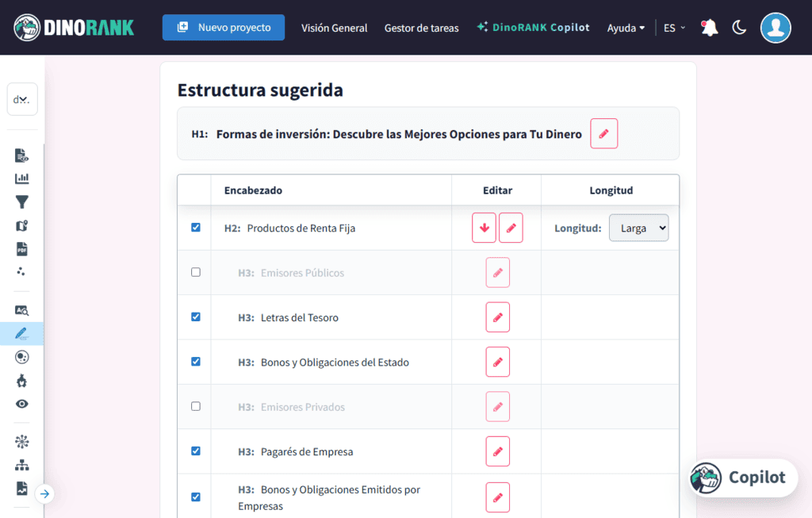The height and width of the screenshot is (518, 812).
Task: Open DinoRANK Copilot from the navbar
Action: (x=533, y=26)
